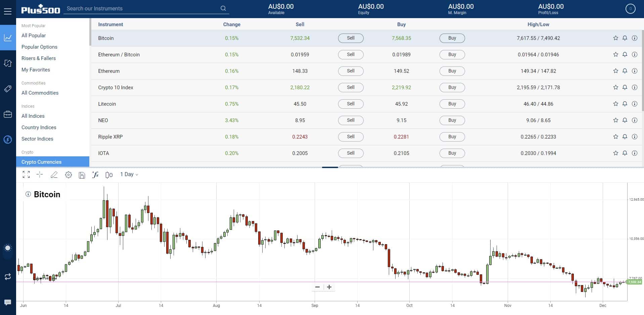Buy Litecoin
This screenshot has width=644, height=315.
click(x=452, y=104)
